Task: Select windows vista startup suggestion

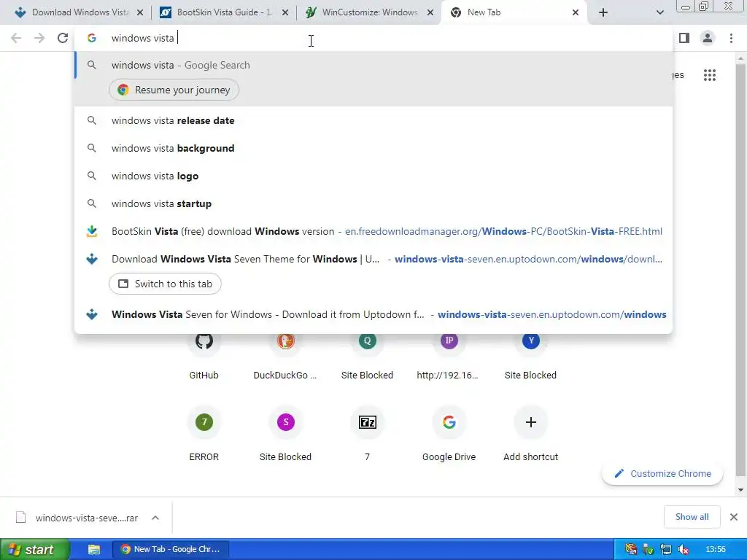Action: pyautogui.click(x=373, y=203)
